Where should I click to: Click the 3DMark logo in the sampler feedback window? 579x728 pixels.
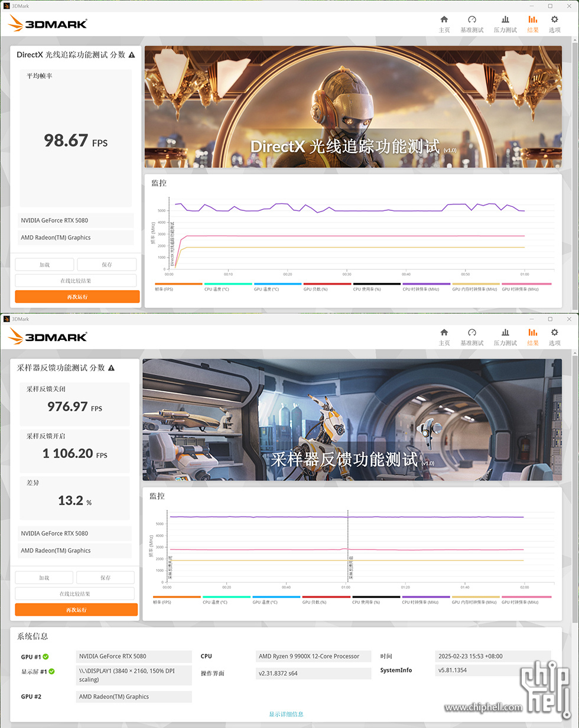point(48,336)
